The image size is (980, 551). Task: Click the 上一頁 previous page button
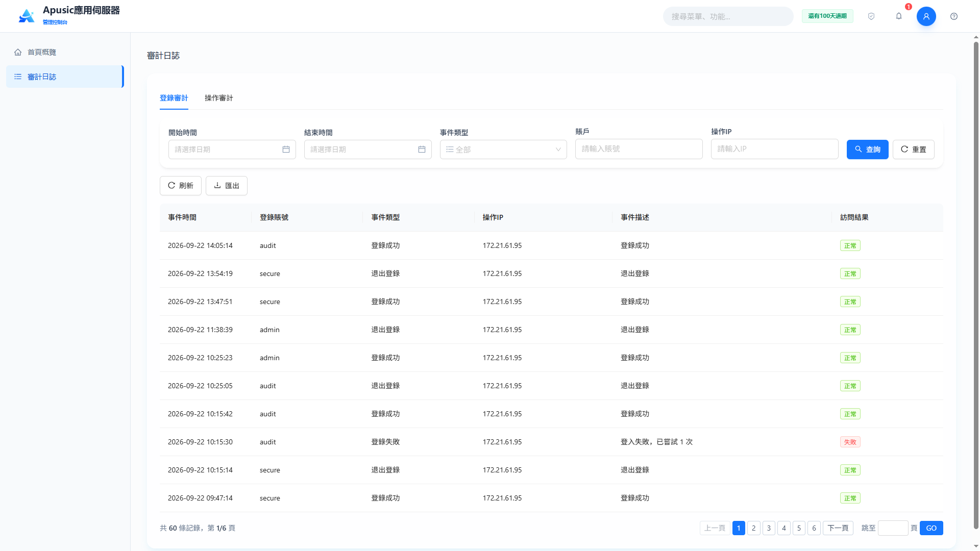tap(715, 528)
